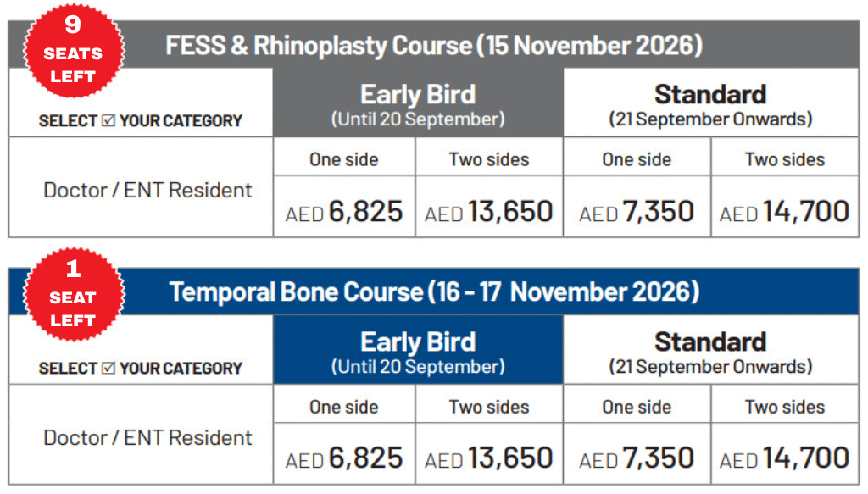Select FESS Standard one side AED 7,350
Viewport: 868px width, 494px height.
[637, 212]
